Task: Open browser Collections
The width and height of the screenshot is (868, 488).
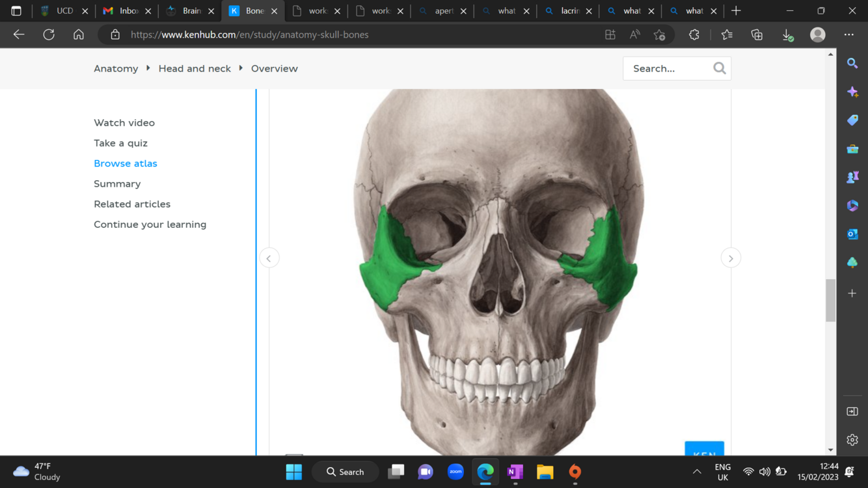Action: click(757, 34)
